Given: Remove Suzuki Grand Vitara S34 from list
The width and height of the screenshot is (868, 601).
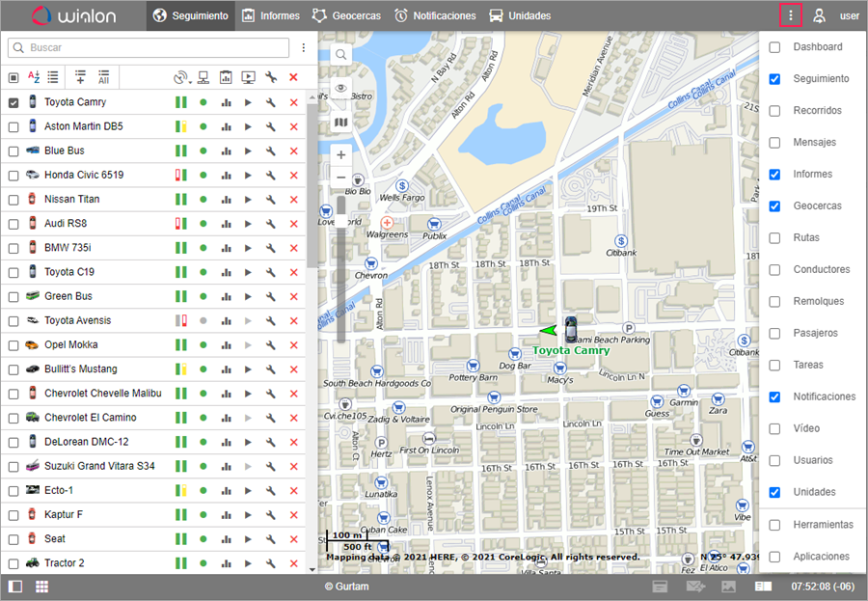Looking at the screenshot, I should (293, 466).
